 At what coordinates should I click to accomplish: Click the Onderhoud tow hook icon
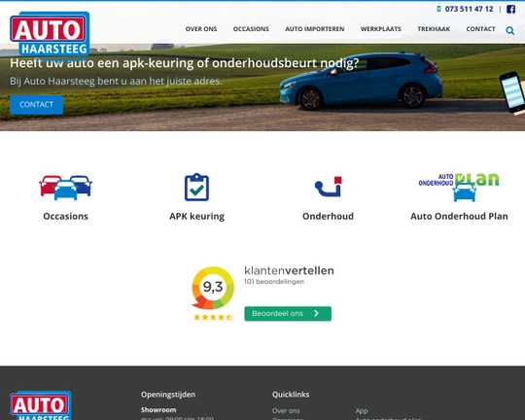pyautogui.click(x=329, y=187)
